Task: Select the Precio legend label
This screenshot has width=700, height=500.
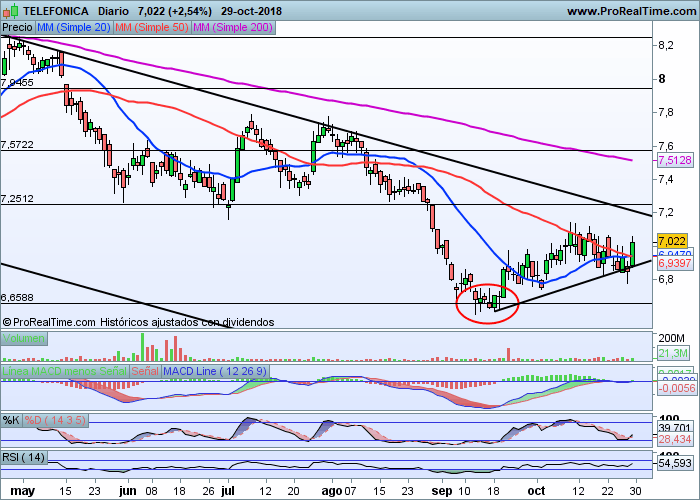Action: [x=17, y=28]
